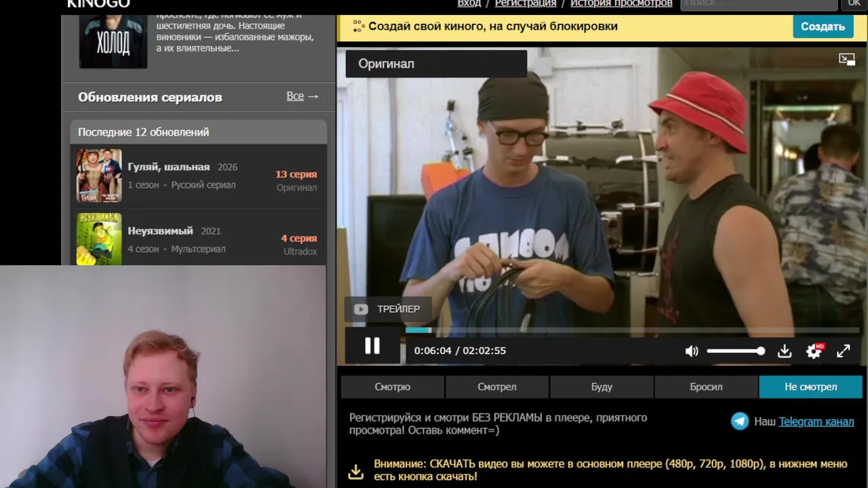This screenshot has width=868, height=488.
Task: Open the Регистрация link
Action: (x=526, y=3)
